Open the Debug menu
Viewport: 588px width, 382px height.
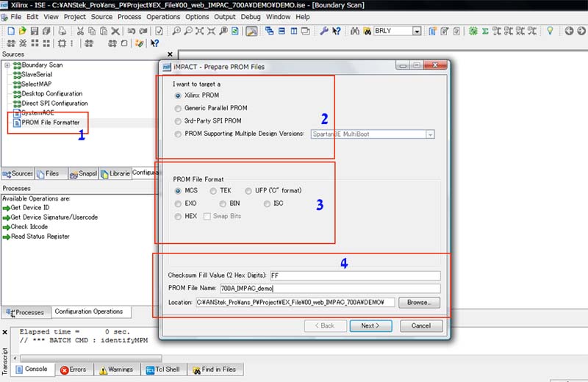[x=251, y=17]
